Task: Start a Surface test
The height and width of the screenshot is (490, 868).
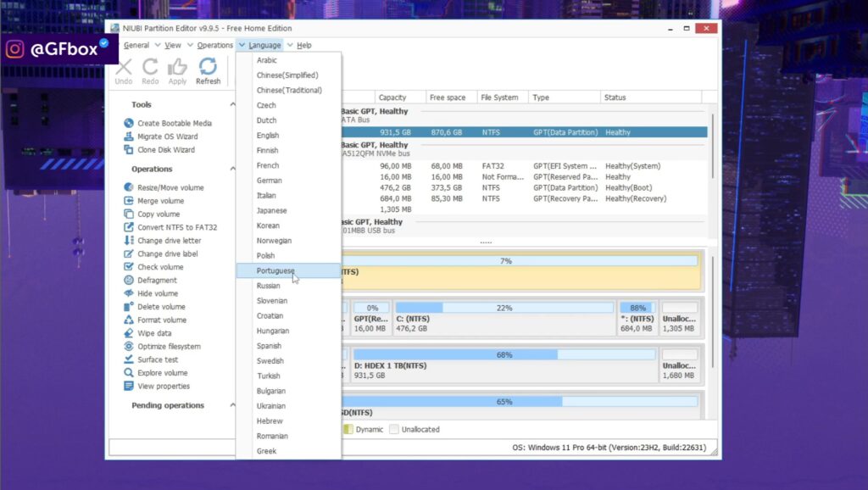Action: 151,360
